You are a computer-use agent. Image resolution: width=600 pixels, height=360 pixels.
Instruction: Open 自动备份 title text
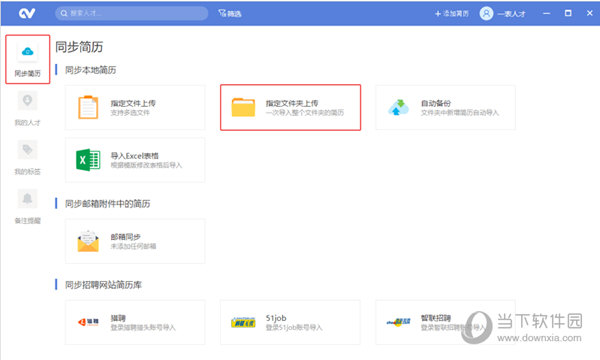pyautogui.click(x=436, y=103)
